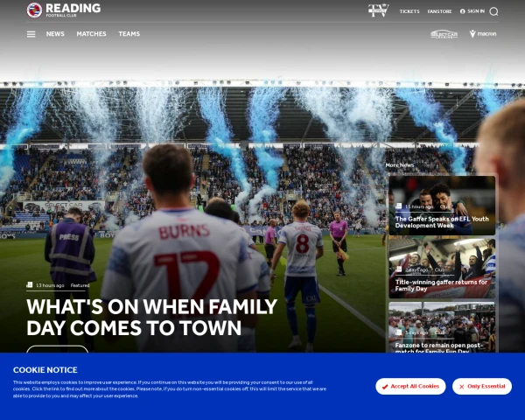Open the News menu item
The height and width of the screenshot is (420, 525).
[55, 34]
